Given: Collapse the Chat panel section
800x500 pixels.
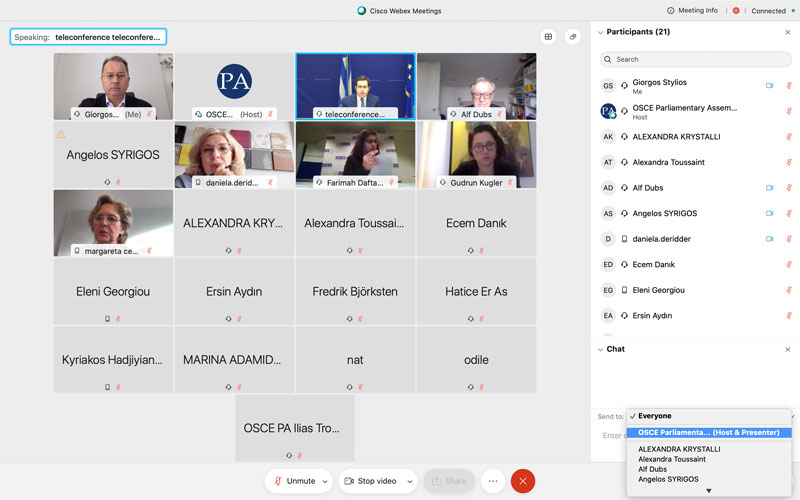Looking at the screenshot, I should (600, 349).
